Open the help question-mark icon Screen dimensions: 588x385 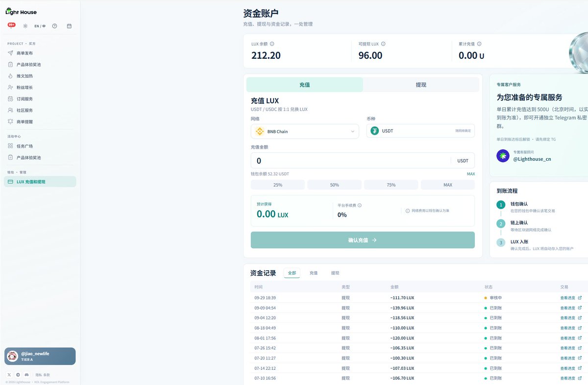point(54,26)
